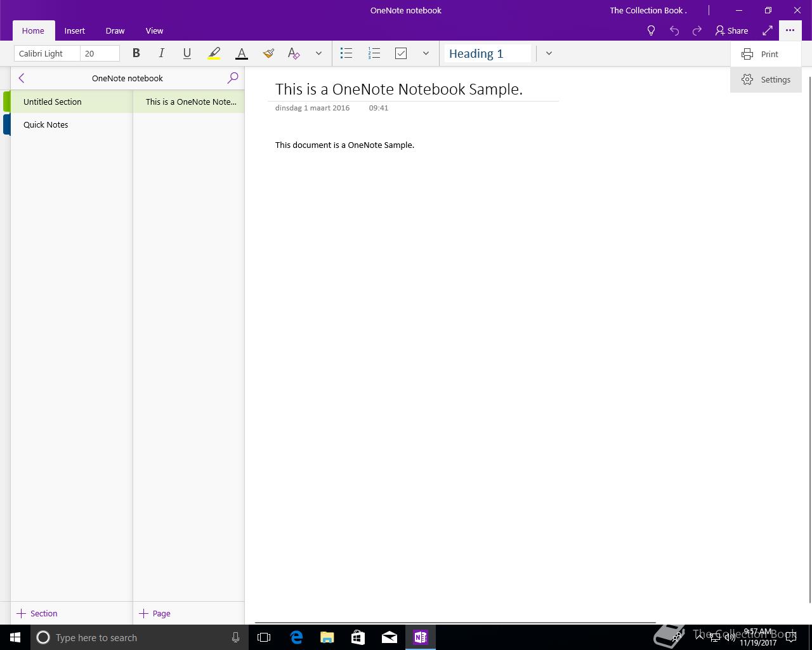Image resolution: width=812 pixels, height=650 pixels.
Task: Redo the last action
Action: [x=697, y=30]
